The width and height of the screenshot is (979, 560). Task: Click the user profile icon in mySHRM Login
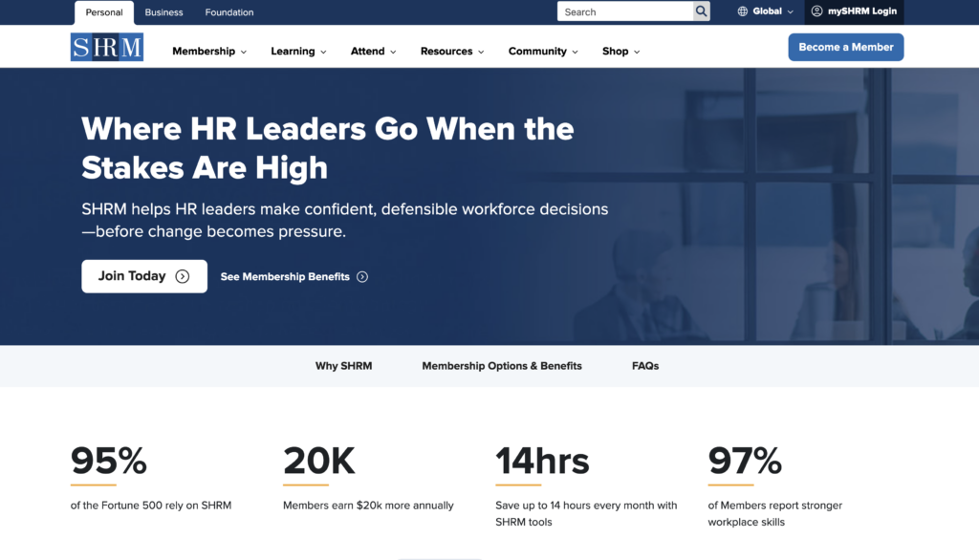816,11
